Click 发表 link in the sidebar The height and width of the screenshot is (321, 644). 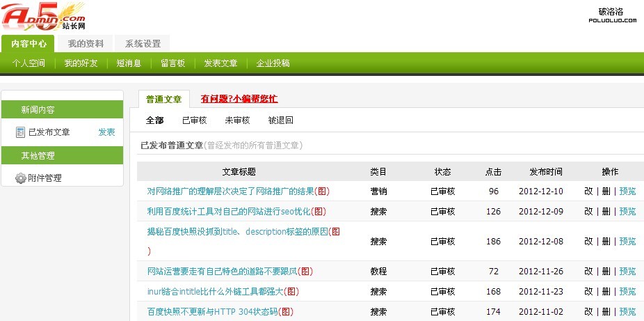coord(106,132)
